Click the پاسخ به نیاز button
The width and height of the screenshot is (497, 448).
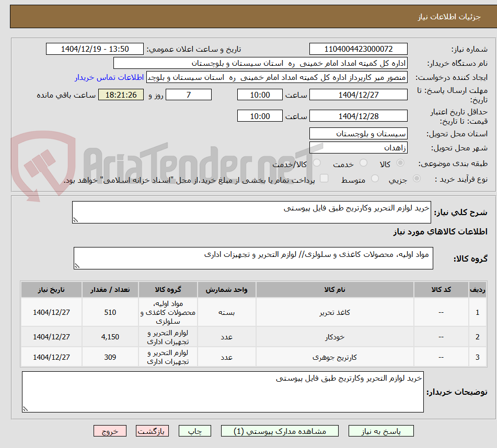[x=381, y=431]
